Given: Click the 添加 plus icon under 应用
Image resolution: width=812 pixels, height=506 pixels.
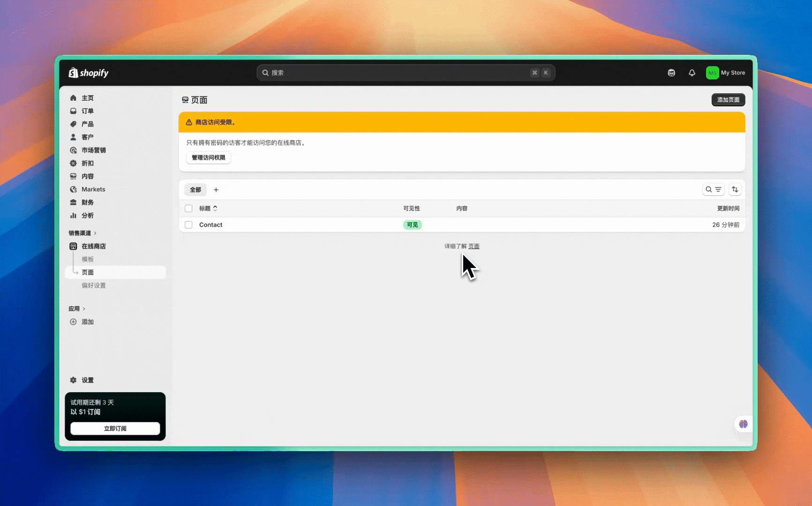Looking at the screenshot, I should point(73,322).
